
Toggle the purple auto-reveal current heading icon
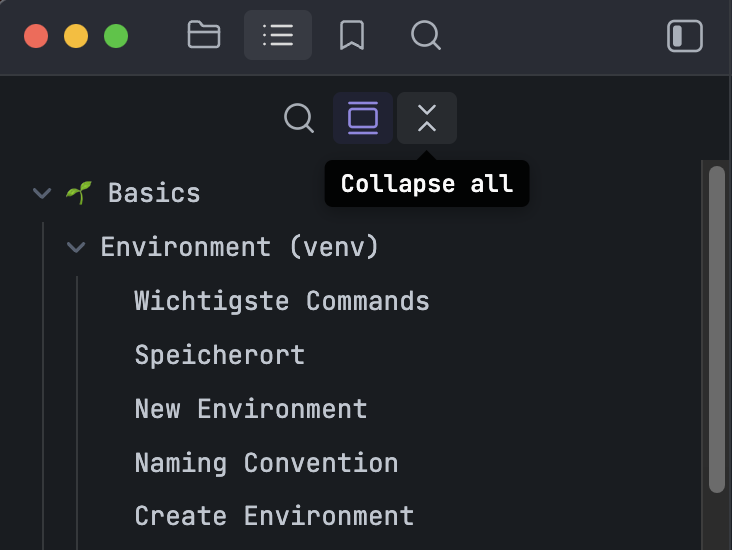pyautogui.click(x=363, y=118)
